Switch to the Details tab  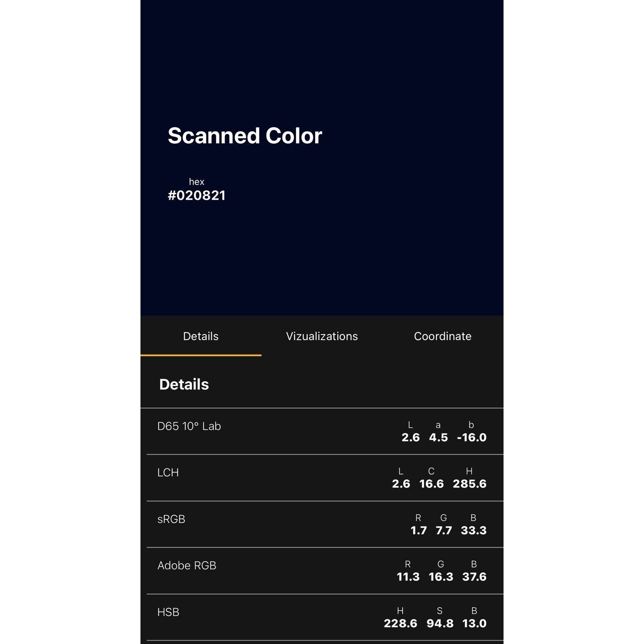click(200, 336)
